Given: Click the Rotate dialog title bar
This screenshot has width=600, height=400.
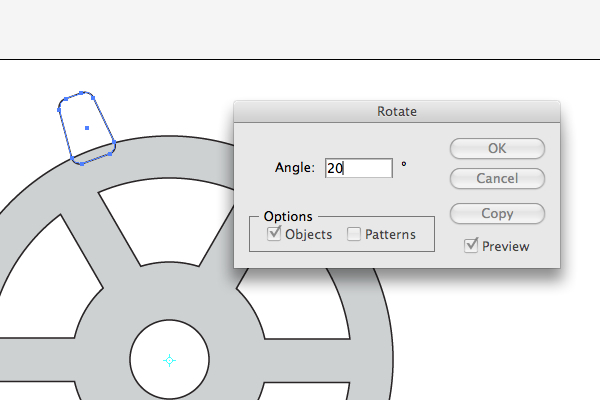Looking at the screenshot, I should point(397,111).
